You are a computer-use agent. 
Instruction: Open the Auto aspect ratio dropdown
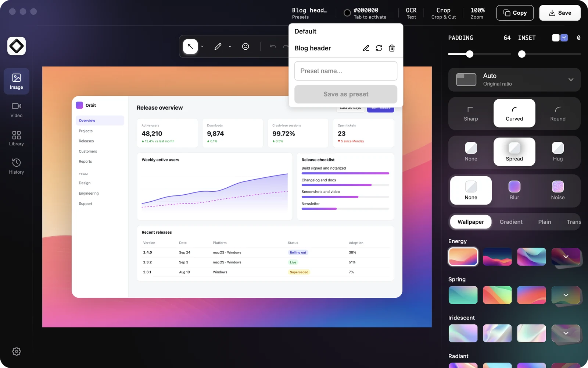point(514,79)
